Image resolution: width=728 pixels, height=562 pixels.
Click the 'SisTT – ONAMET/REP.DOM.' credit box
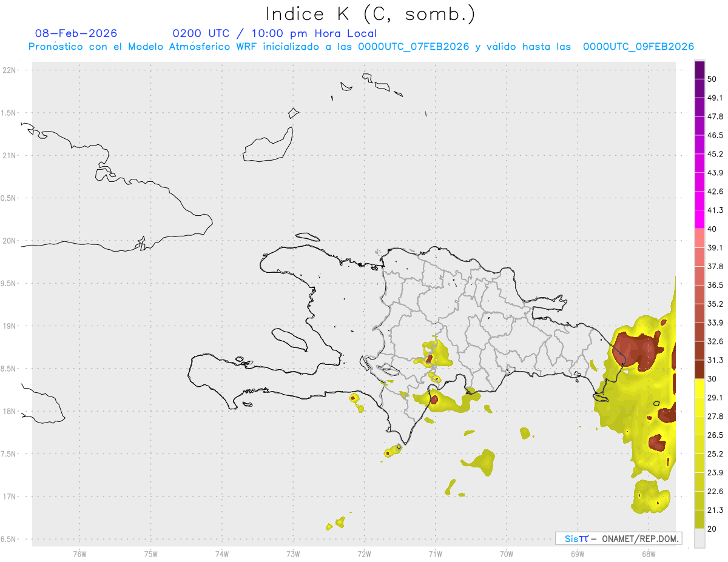click(619, 538)
